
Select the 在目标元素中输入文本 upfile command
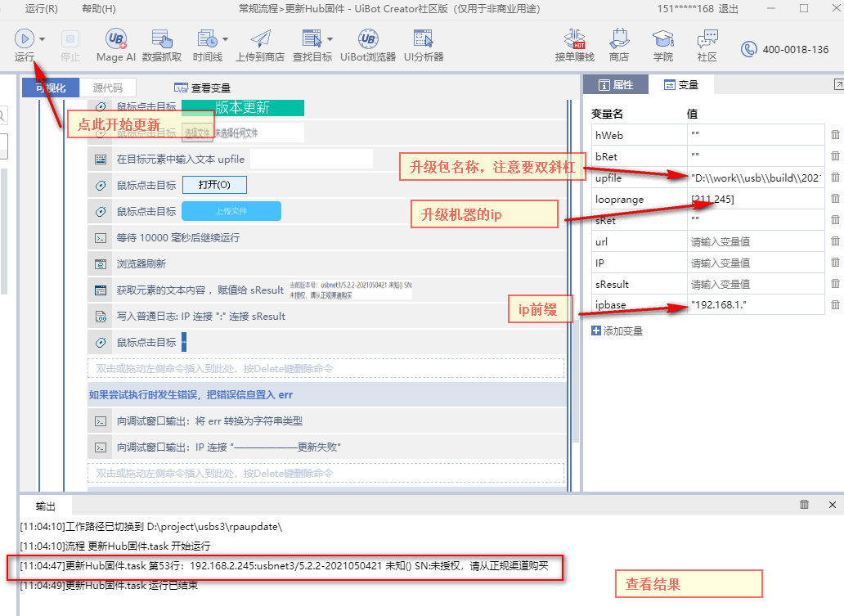point(327,160)
